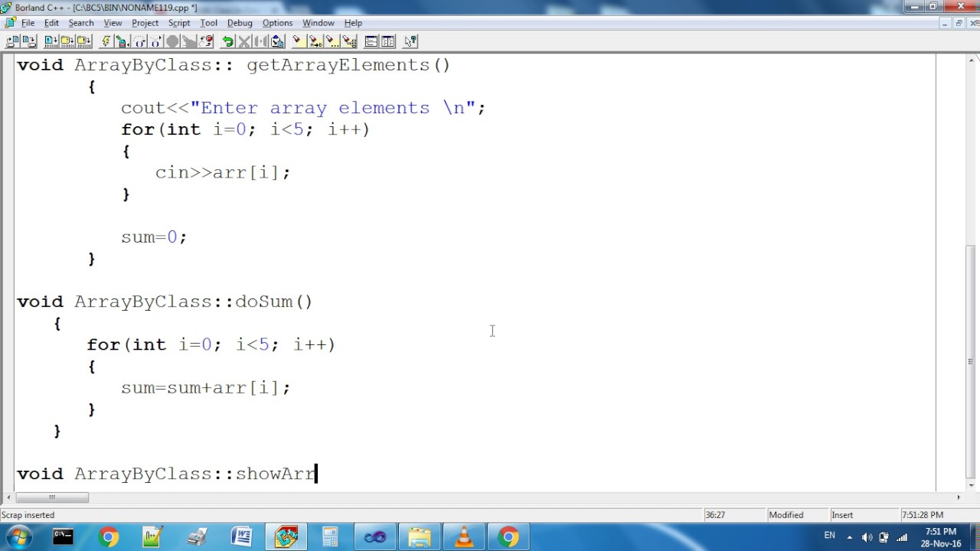Click the Trace into debug icon
The height and width of the screenshot is (551, 980).
[x=155, y=41]
